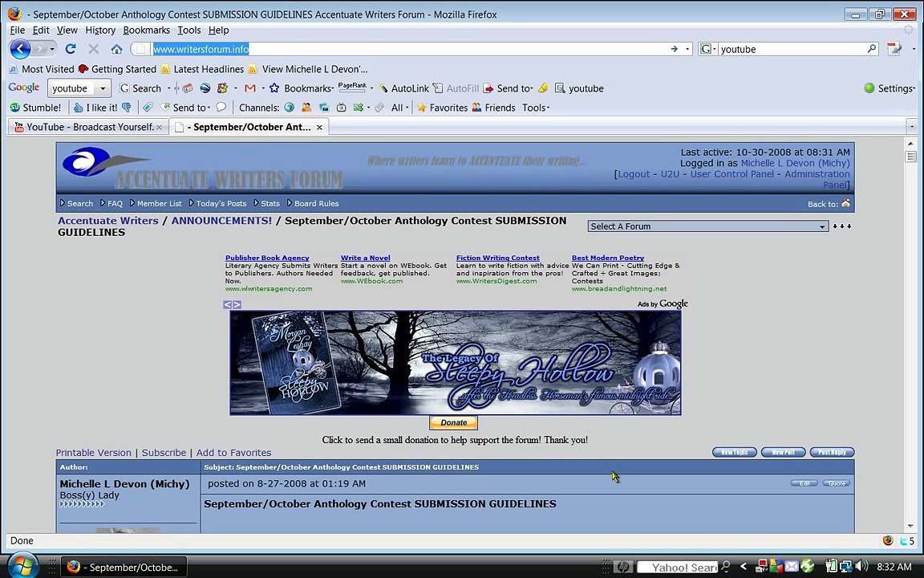
Task: Click the Donate button
Action: [453, 422]
